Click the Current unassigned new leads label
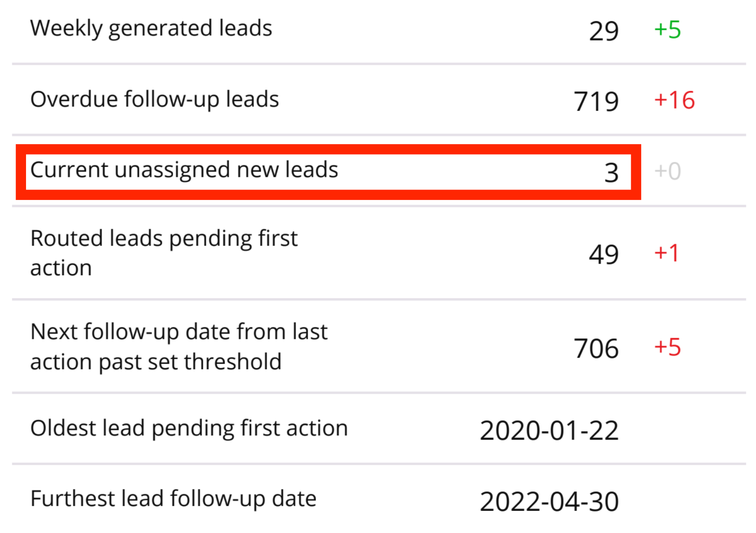756x533 pixels. click(x=184, y=170)
